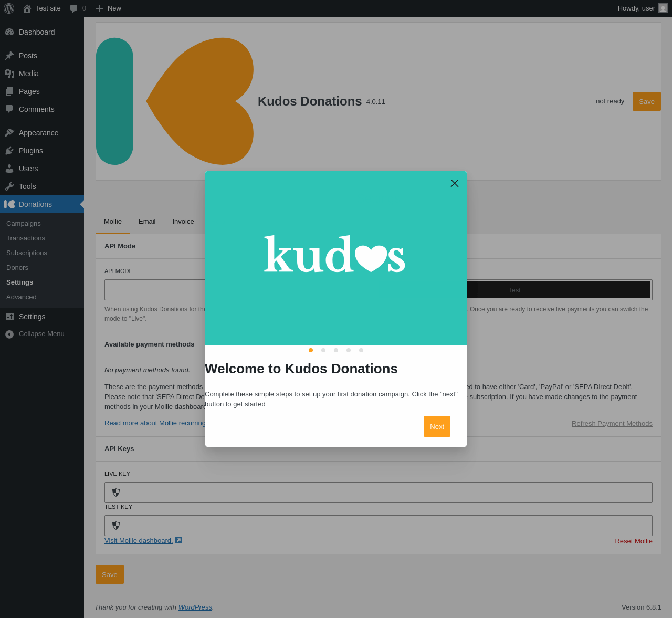Open the Refresh Payment Methods link
Image resolution: width=672 pixels, height=618 pixels.
tap(612, 424)
